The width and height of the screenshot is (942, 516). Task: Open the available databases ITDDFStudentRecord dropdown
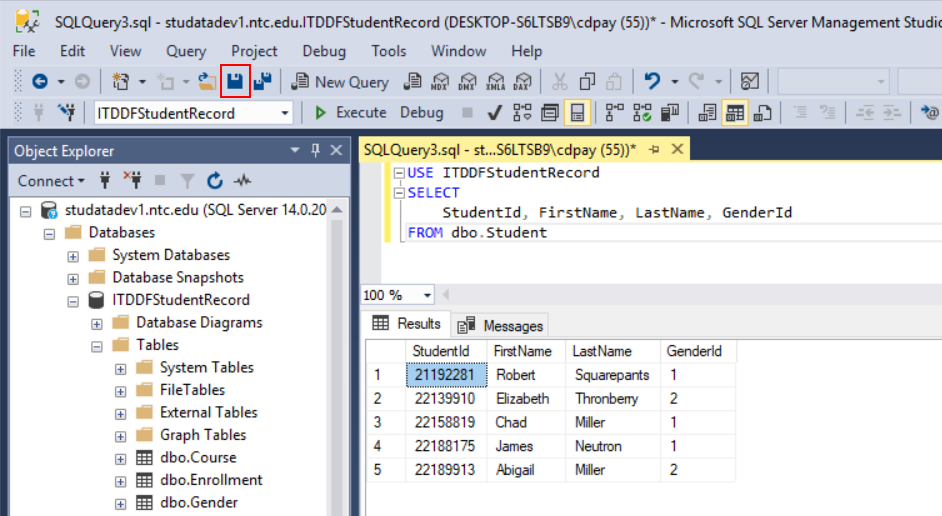pyautogui.click(x=284, y=113)
